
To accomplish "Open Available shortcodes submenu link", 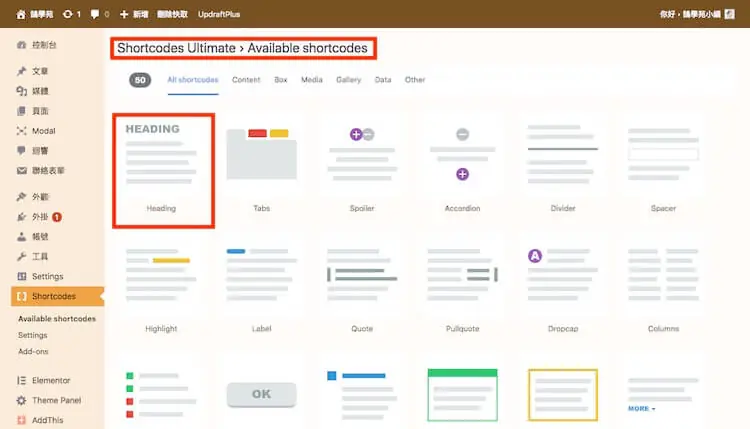I will coord(57,319).
